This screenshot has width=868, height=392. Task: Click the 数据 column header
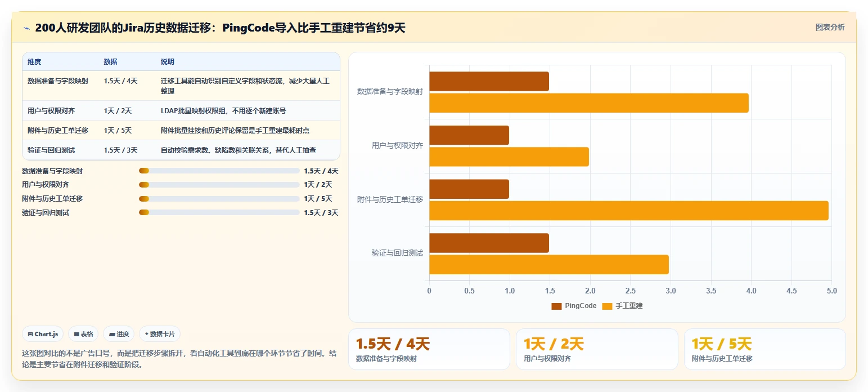110,61
